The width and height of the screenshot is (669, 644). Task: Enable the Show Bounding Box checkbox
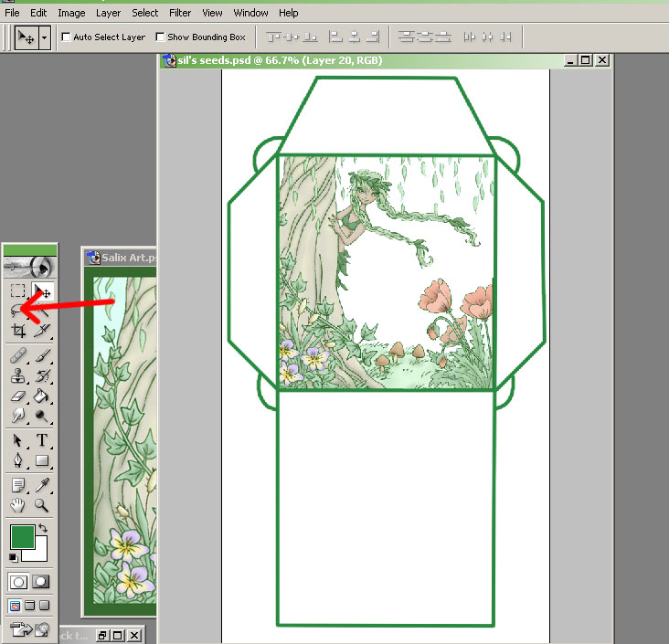(x=160, y=37)
